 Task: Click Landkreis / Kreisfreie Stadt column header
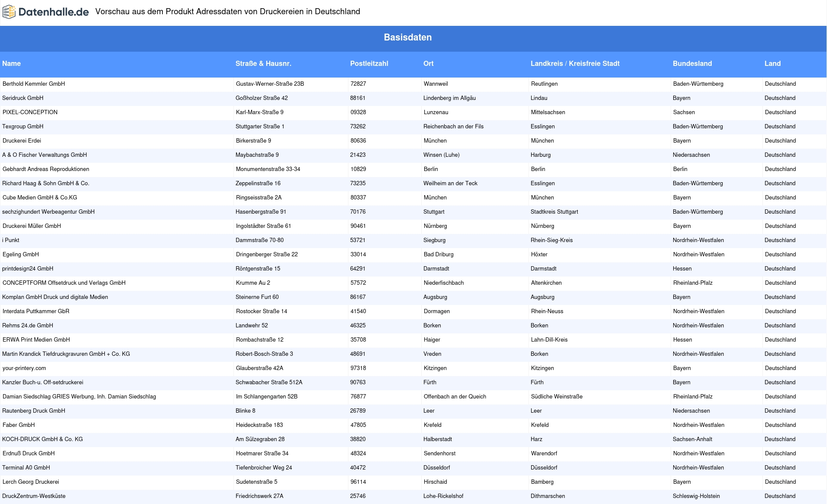coord(575,64)
